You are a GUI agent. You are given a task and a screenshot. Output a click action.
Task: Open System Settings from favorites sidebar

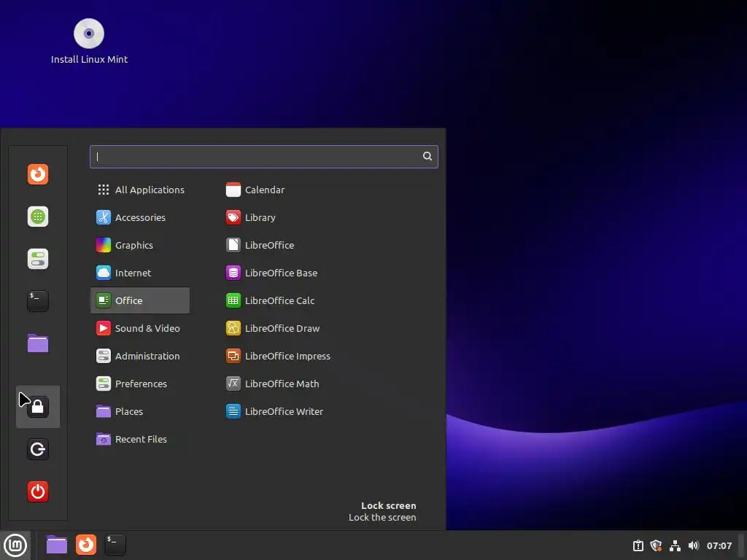[38, 259]
